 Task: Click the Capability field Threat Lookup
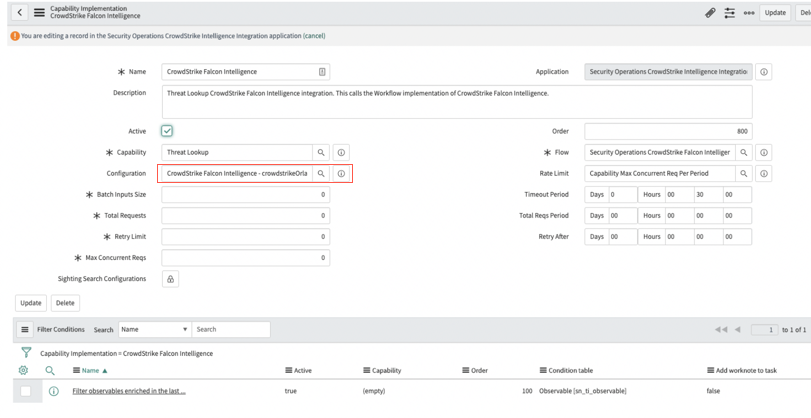click(237, 153)
